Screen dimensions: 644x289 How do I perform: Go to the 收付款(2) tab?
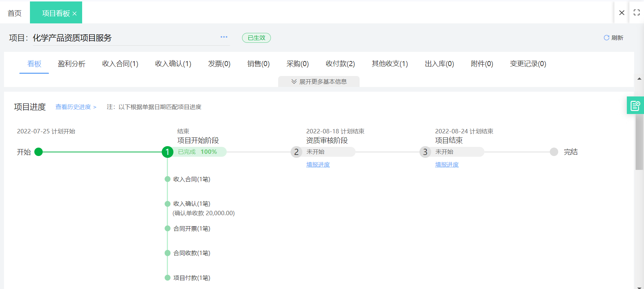tap(340, 64)
